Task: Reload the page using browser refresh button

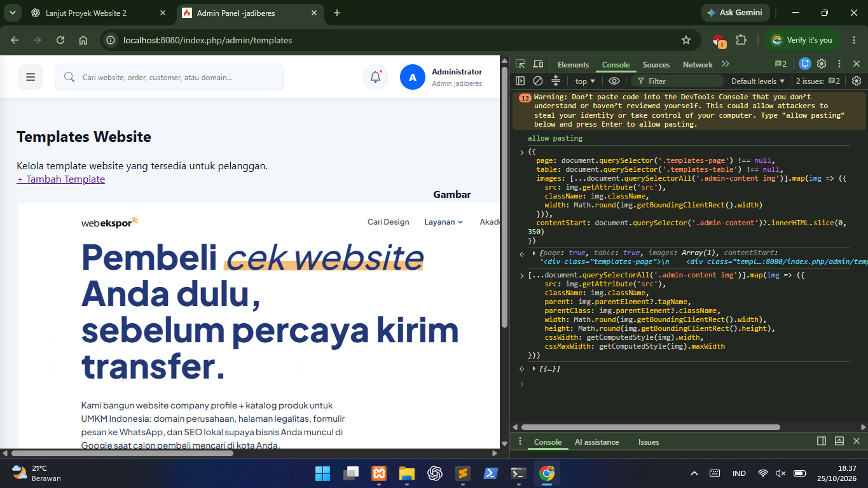Action: point(60,40)
